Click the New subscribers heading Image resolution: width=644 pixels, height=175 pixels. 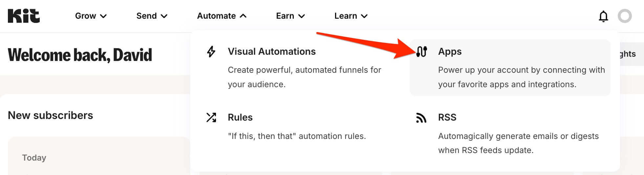tap(51, 115)
